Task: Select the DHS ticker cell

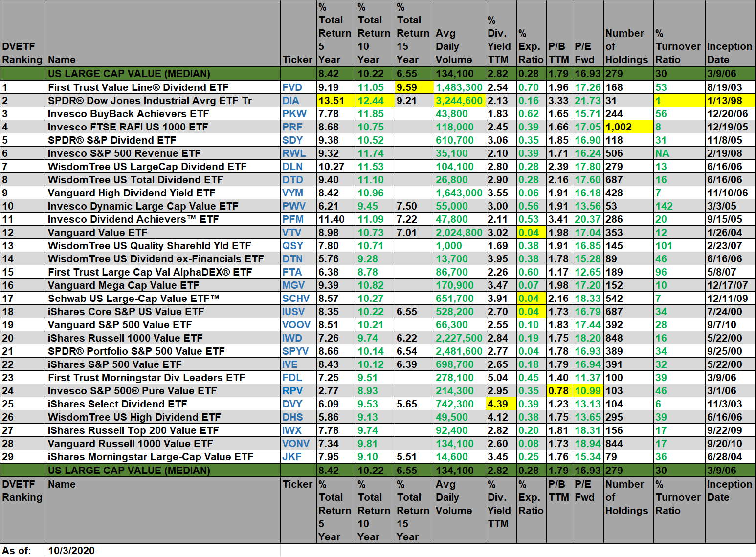Action: click(298, 417)
